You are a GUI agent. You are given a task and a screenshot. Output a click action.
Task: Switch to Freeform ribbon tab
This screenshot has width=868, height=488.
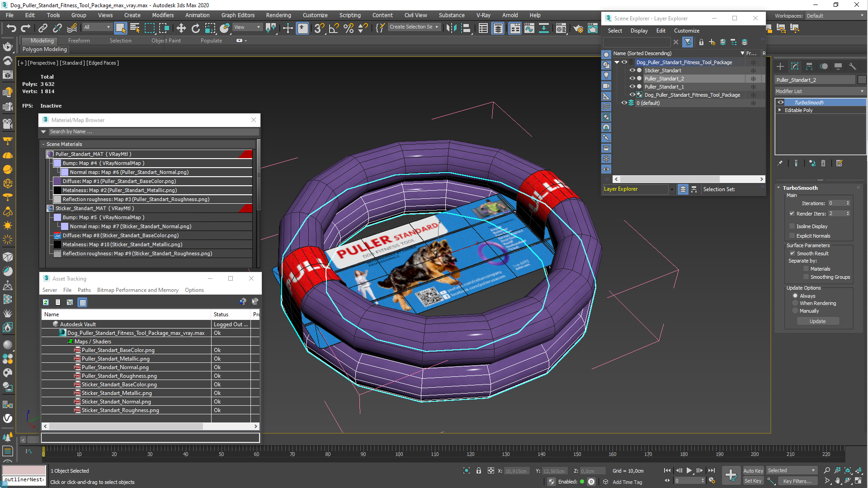pos(79,41)
